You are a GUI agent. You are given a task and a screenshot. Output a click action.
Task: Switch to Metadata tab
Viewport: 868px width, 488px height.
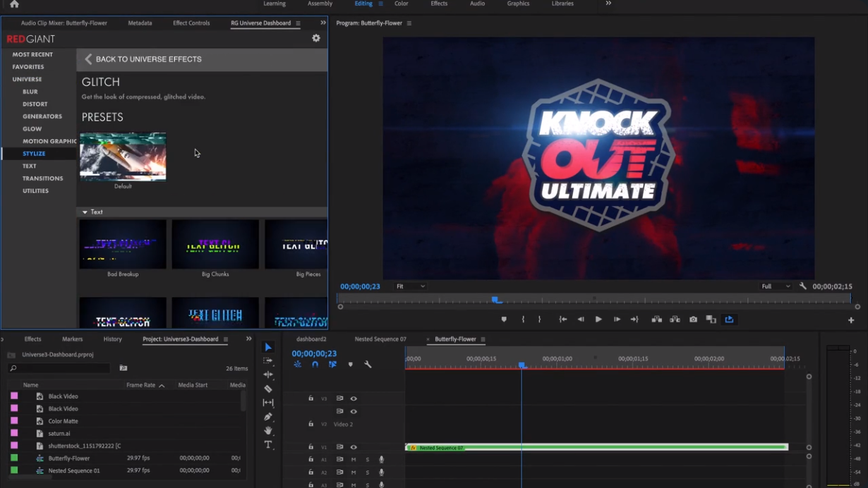[140, 23]
